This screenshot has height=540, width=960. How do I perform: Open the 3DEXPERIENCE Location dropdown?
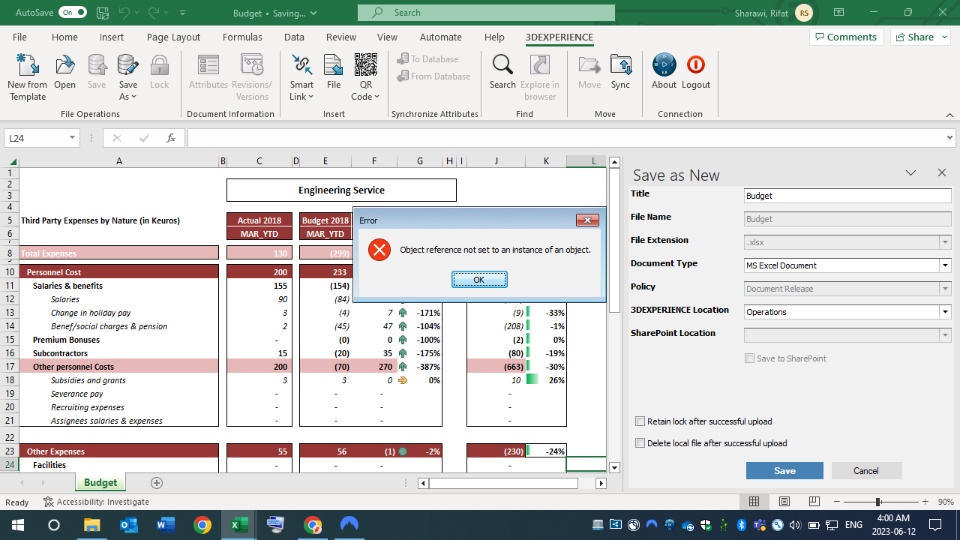pos(945,312)
